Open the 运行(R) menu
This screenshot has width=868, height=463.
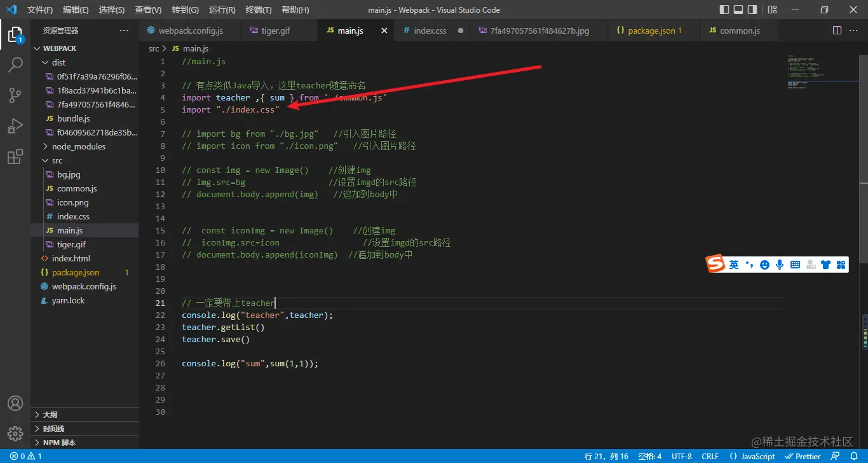coord(222,10)
